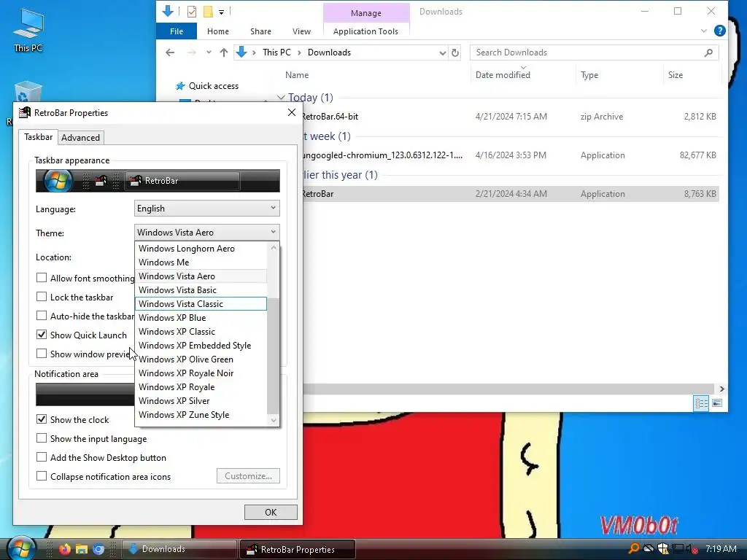Click This PC in address breadcrumb
Image resolution: width=747 pixels, height=560 pixels.
tap(276, 52)
